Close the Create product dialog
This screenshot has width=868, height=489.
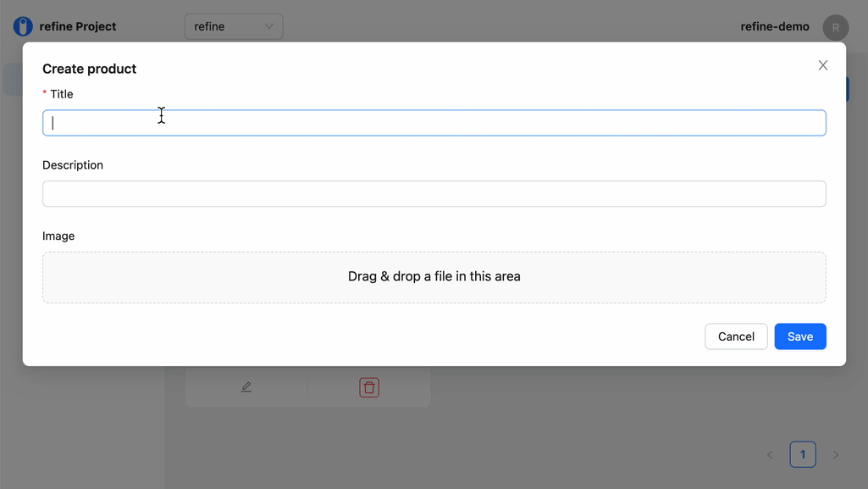click(822, 65)
